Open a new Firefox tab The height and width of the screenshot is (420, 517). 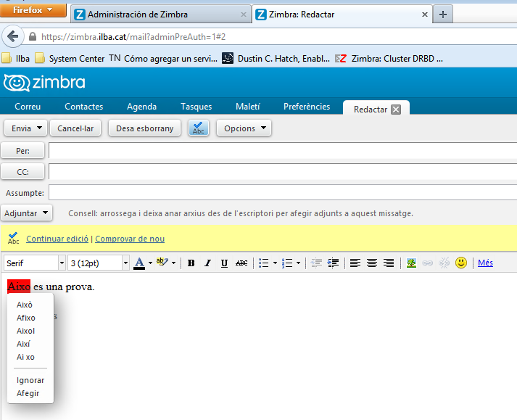443,15
